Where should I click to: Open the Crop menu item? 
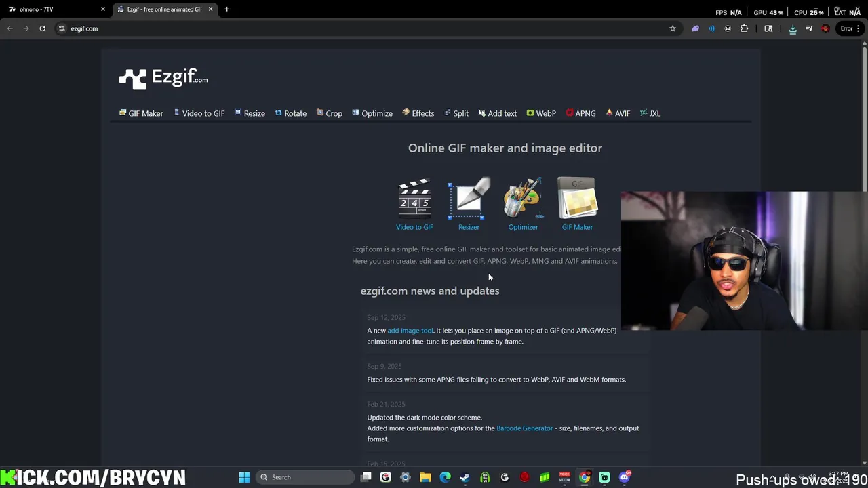(330, 113)
